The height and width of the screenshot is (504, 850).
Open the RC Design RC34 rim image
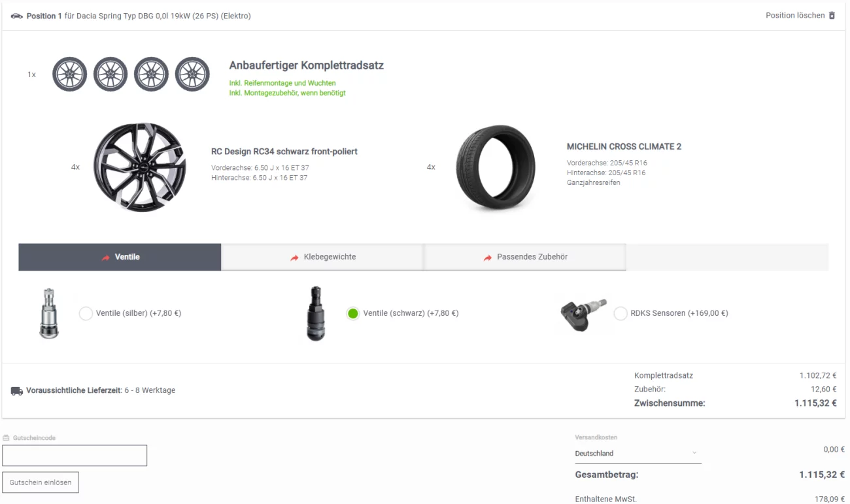coord(140,167)
